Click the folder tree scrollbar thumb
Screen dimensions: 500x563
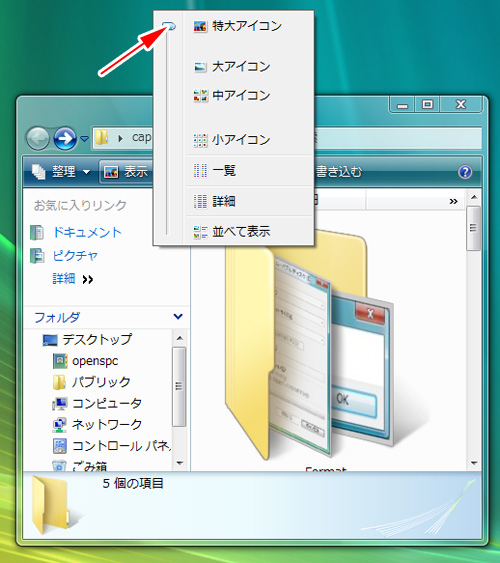click(x=179, y=387)
